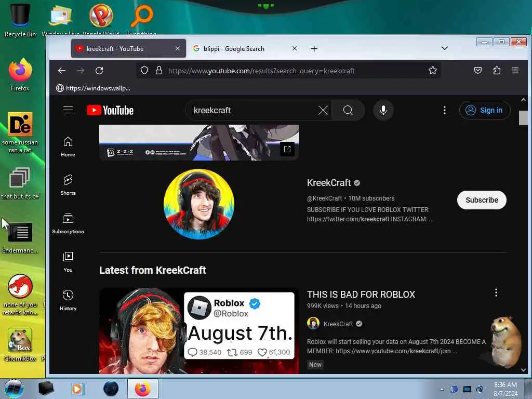Play the August 7th video thumbnail

(199, 331)
